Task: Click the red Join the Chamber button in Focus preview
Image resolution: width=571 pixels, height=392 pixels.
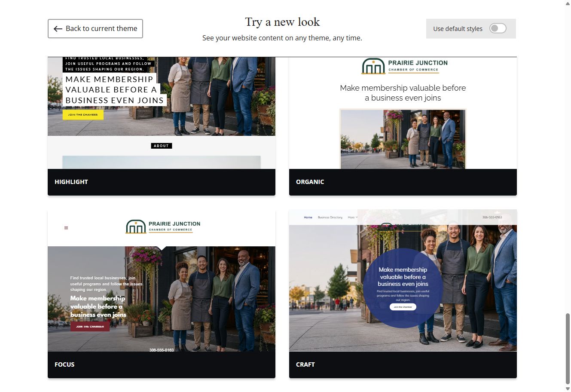Action: click(x=90, y=327)
